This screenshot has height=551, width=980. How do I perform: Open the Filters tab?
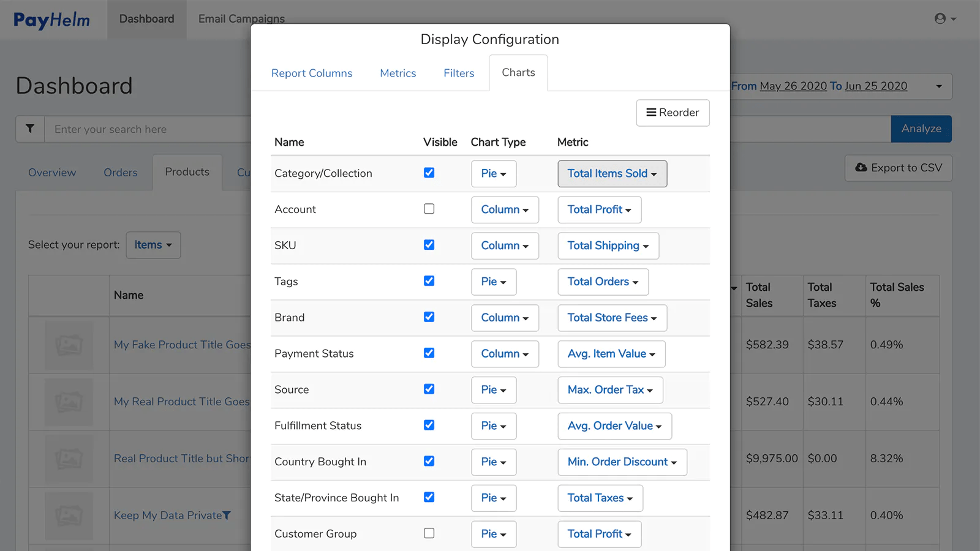(x=459, y=73)
